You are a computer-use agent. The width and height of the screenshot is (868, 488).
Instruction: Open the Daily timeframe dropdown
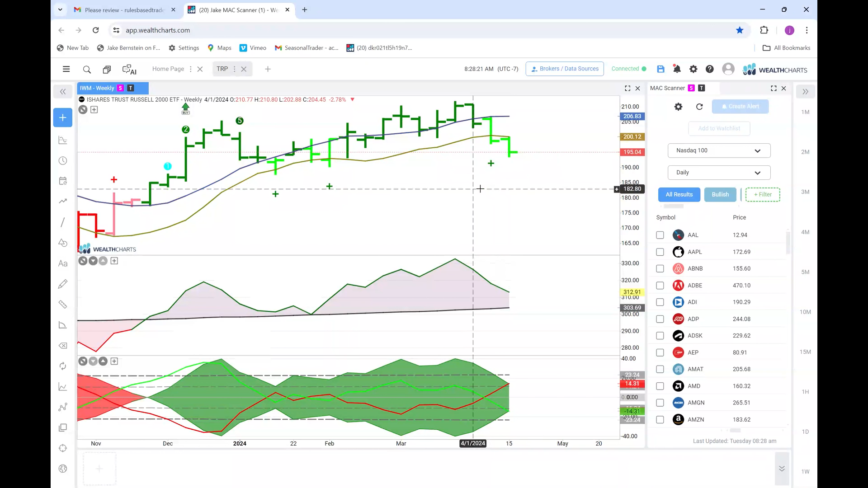[x=719, y=173]
